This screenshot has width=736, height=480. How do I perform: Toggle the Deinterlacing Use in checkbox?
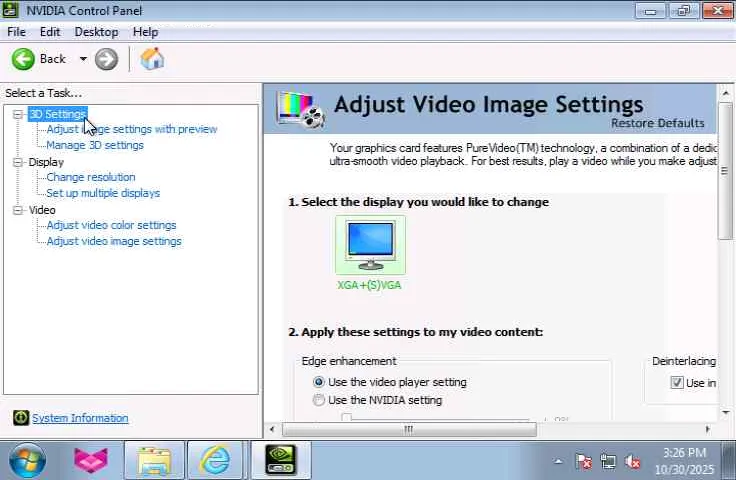pos(676,382)
